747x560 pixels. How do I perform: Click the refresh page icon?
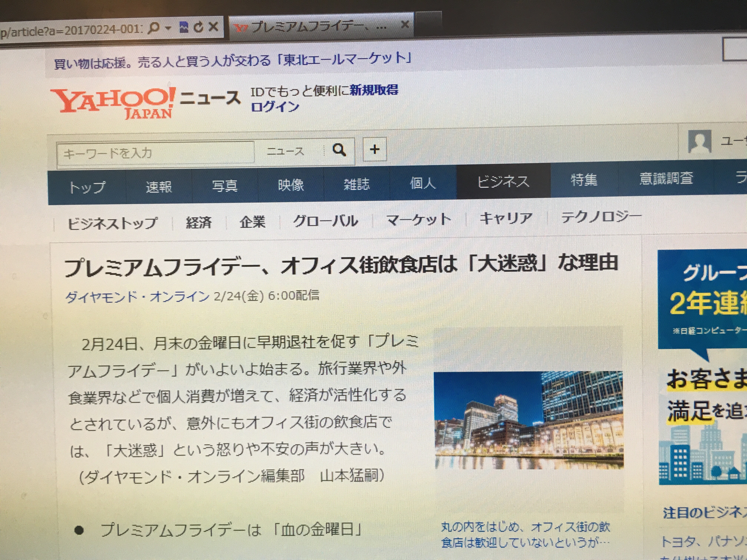click(x=199, y=27)
